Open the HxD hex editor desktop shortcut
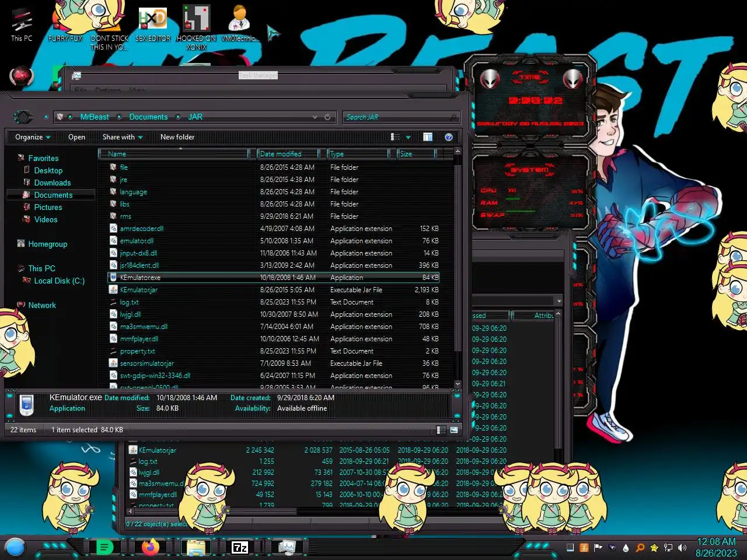747x560 pixels. pyautogui.click(x=153, y=25)
